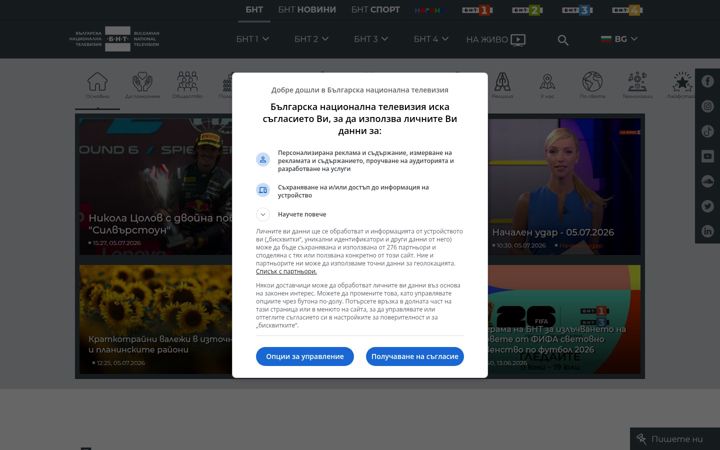Expand the БНТ 1 dropdown menu

tap(253, 39)
